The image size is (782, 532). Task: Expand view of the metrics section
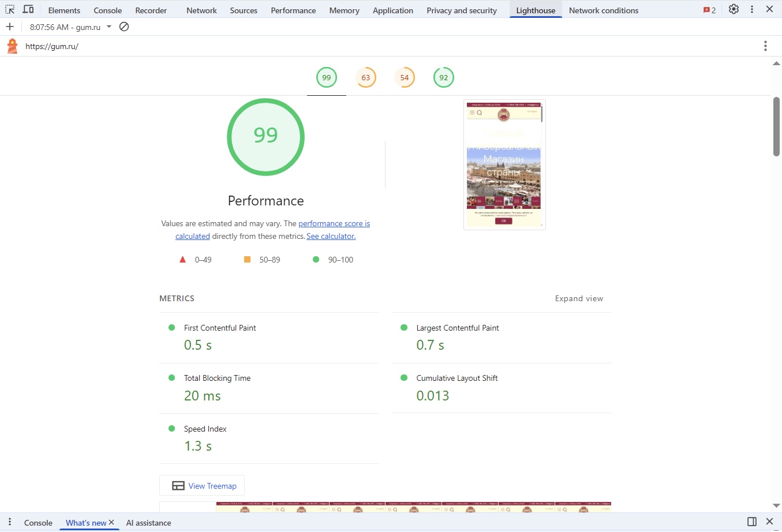[578, 299]
